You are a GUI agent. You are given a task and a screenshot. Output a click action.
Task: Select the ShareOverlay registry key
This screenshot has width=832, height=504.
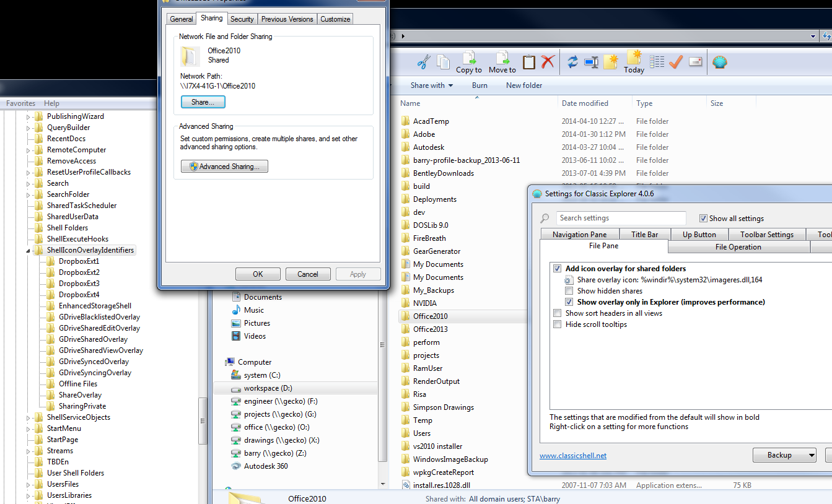(x=80, y=395)
